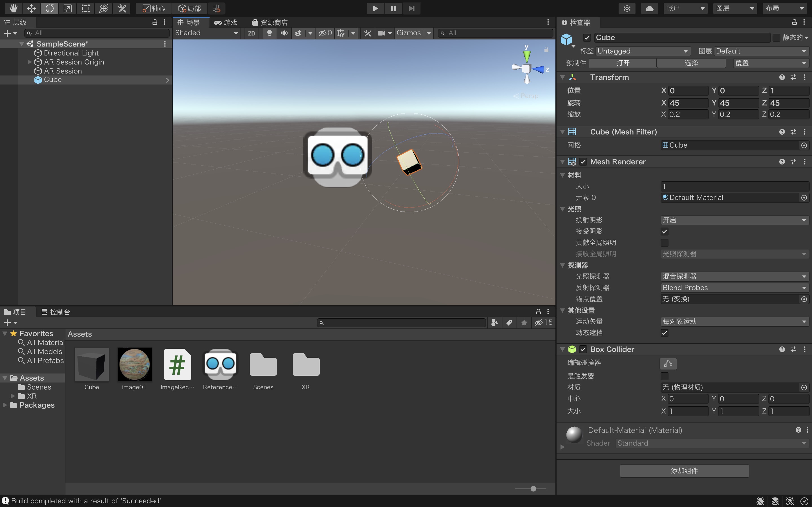Select the Rect transform tool
Screen dimensions: 812x507
pyautogui.click(x=85, y=8)
